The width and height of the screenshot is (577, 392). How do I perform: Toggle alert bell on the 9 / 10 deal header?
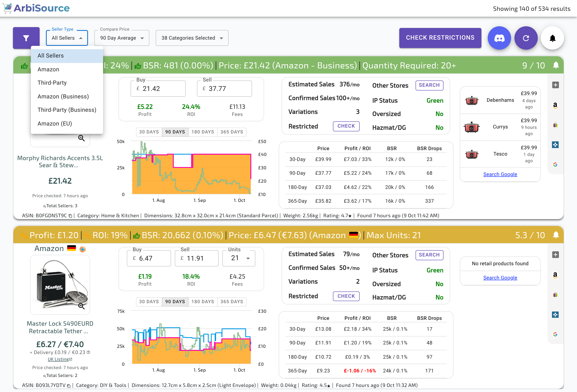pos(556,65)
